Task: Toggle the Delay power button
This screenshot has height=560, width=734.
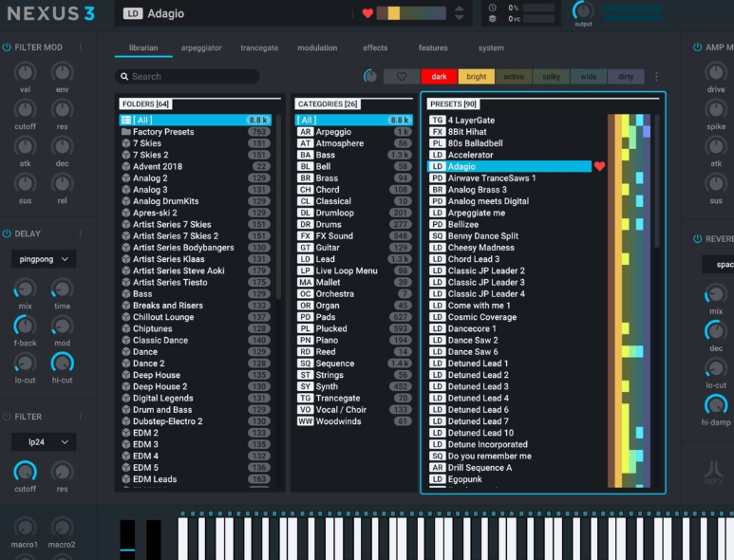Action: [7, 233]
